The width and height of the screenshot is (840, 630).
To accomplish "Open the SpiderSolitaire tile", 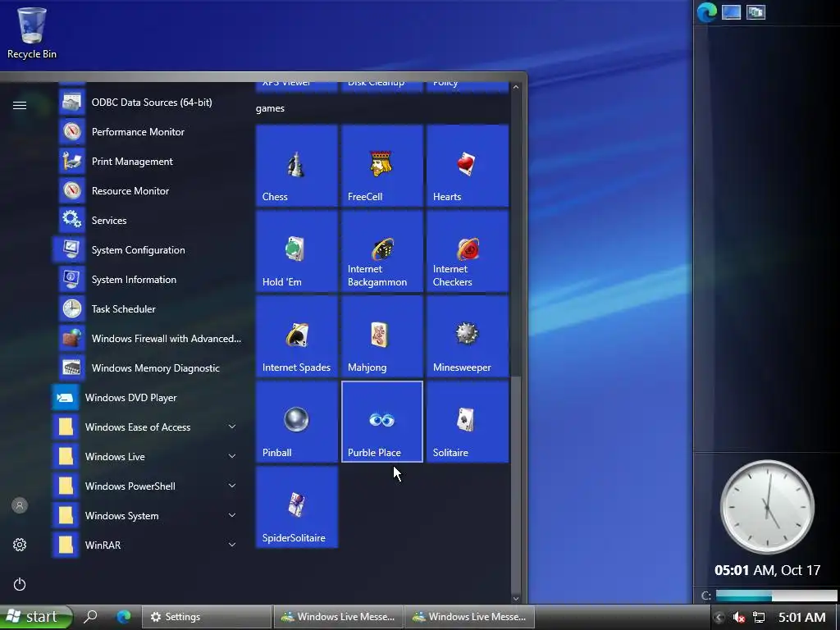I will pyautogui.click(x=297, y=507).
